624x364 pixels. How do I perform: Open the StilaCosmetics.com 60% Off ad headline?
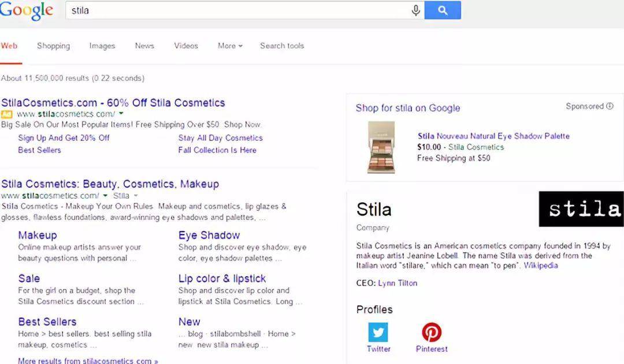click(x=113, y=103)
